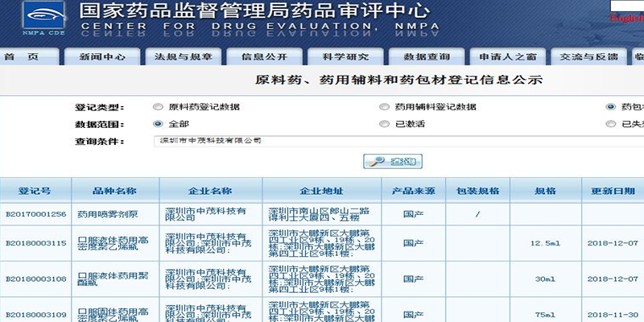Select 药用辅料登记数据 radio button

coord(384,107)
